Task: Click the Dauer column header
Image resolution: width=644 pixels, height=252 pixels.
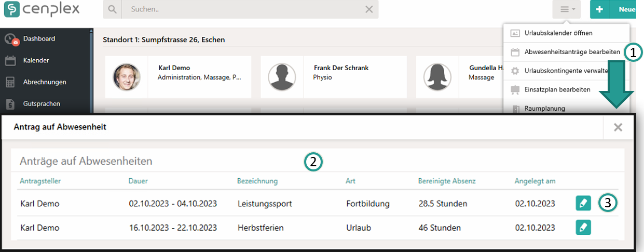Action: point(138,181)
